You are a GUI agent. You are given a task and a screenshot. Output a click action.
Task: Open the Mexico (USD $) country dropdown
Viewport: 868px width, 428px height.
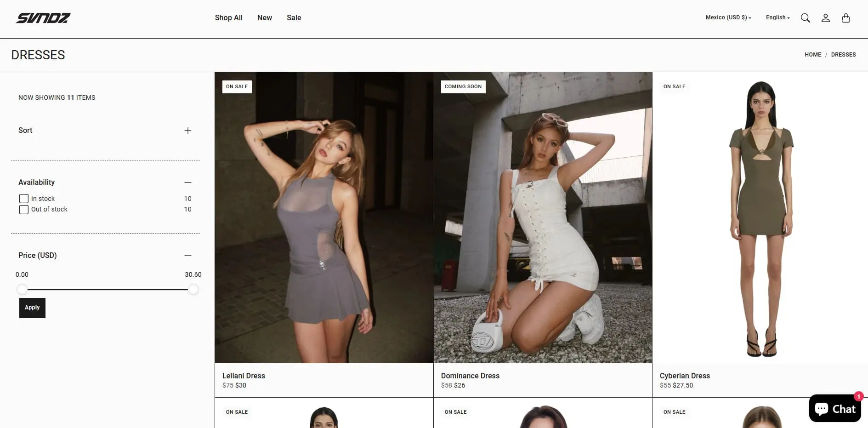pos(728,17)
